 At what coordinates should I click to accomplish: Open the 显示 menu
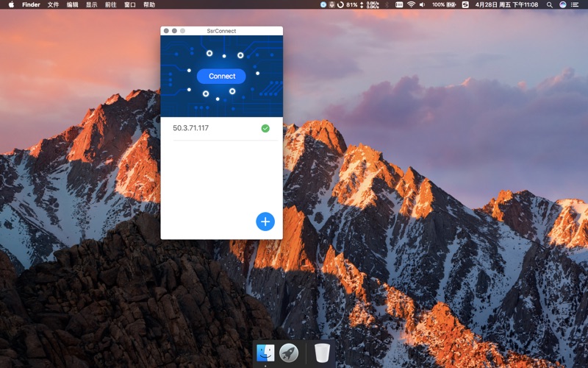pos(91,4)
